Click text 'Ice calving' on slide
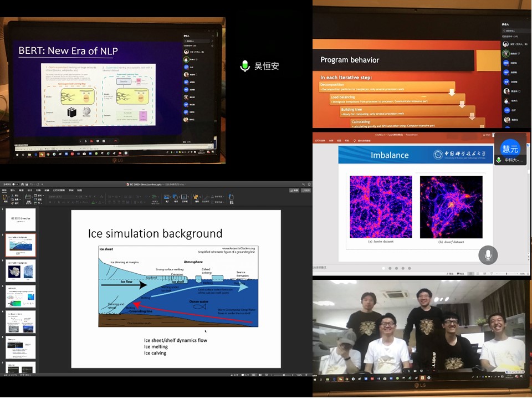532x399 pixels. point(155,353)
